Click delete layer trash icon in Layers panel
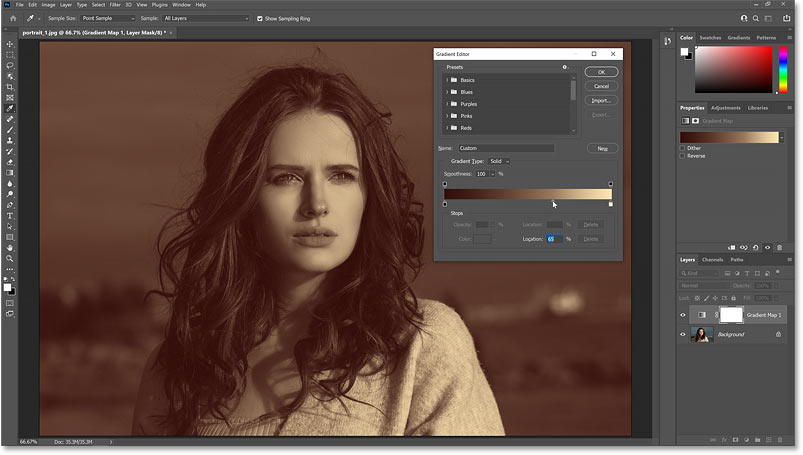The width and height of the screenshot is (803, 455). (780, 440)
